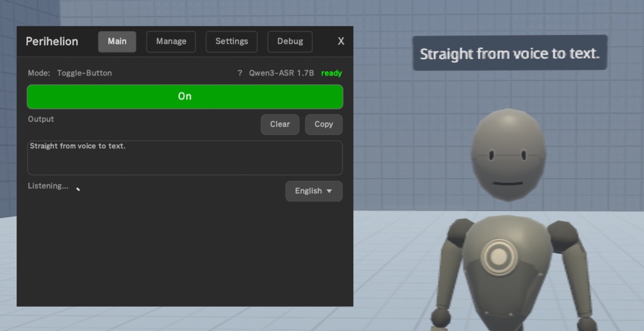Close the Perihelion panel with X
The height and width of the screenshot is (331, 644).
point(341,41)
